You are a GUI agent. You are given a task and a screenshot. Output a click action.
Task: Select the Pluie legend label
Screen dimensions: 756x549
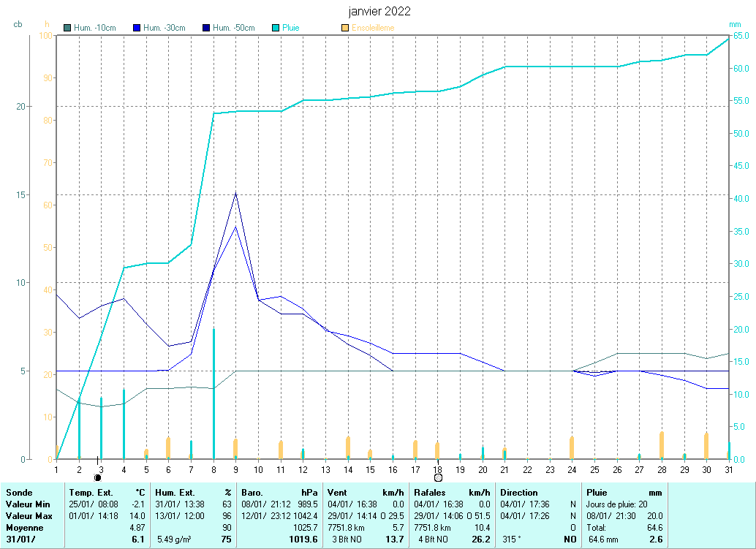[291, 28]
